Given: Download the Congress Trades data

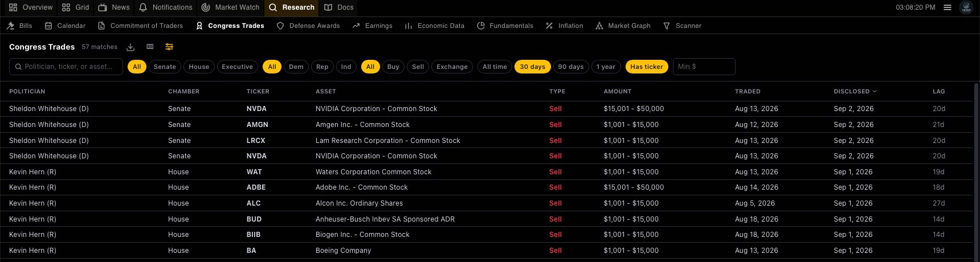Looking at the screenshot, I should (x=130, y=47).
